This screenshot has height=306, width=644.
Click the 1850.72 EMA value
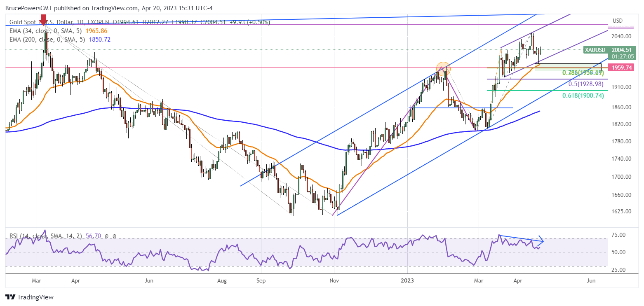coord(99,40)
